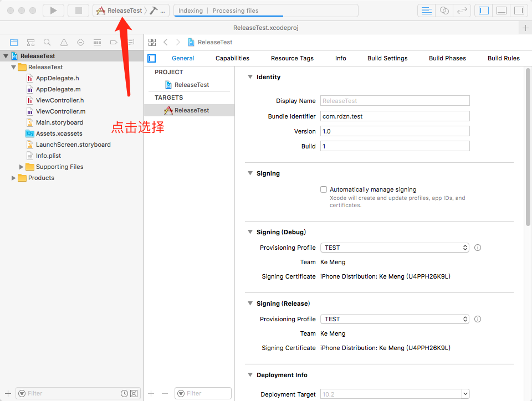This screenshot has height=401, width=532.
Task: Collapse the Signing (Debug) section
Action: [250, 232]
